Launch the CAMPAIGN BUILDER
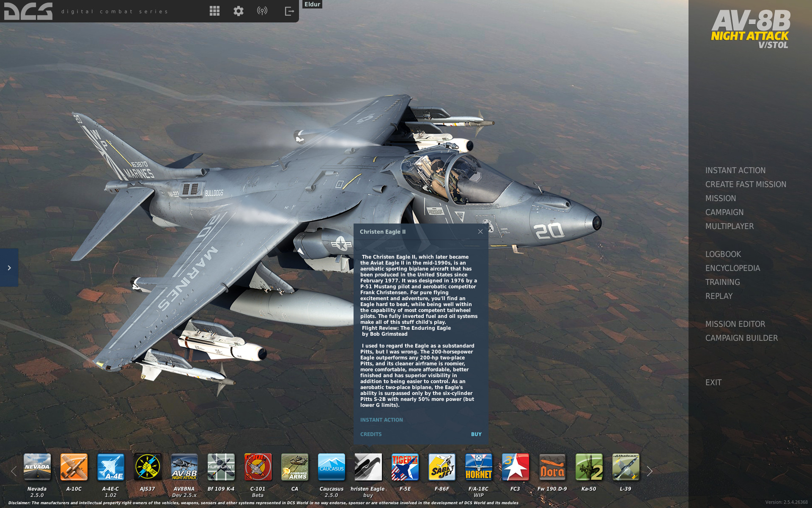The height and width of the screenshot is (508, 812). click(741, 338)
